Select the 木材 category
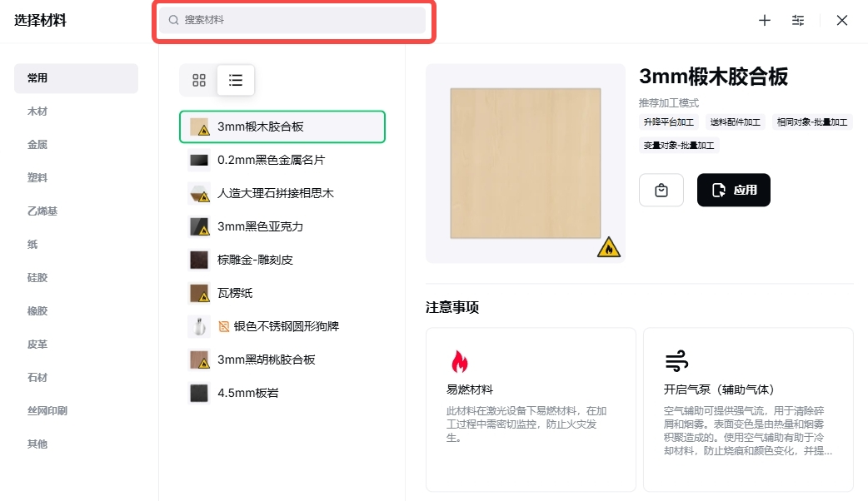The image size is (868, 501). coord(37,112)
